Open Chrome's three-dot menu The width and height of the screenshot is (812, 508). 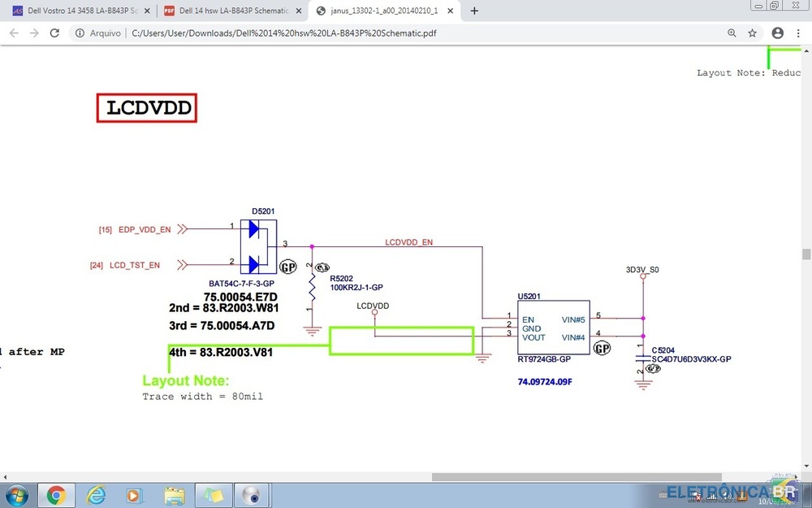click(x=800, y=33)
